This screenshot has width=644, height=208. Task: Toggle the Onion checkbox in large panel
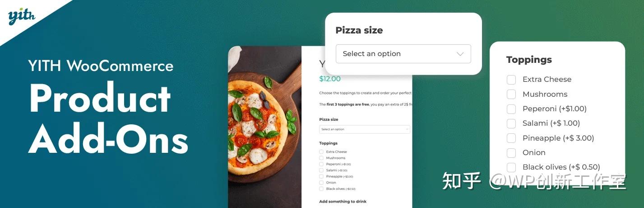511,152
